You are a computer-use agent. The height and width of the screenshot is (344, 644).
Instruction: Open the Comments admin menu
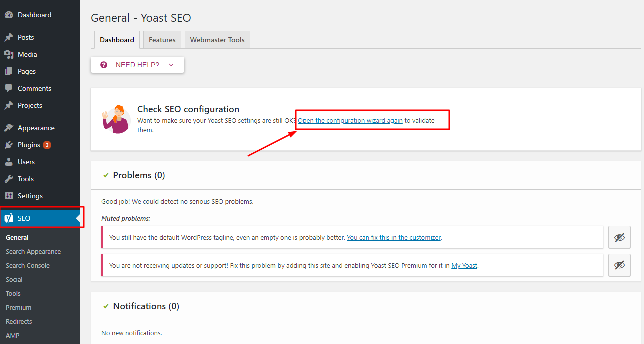(x=40, y=88)
